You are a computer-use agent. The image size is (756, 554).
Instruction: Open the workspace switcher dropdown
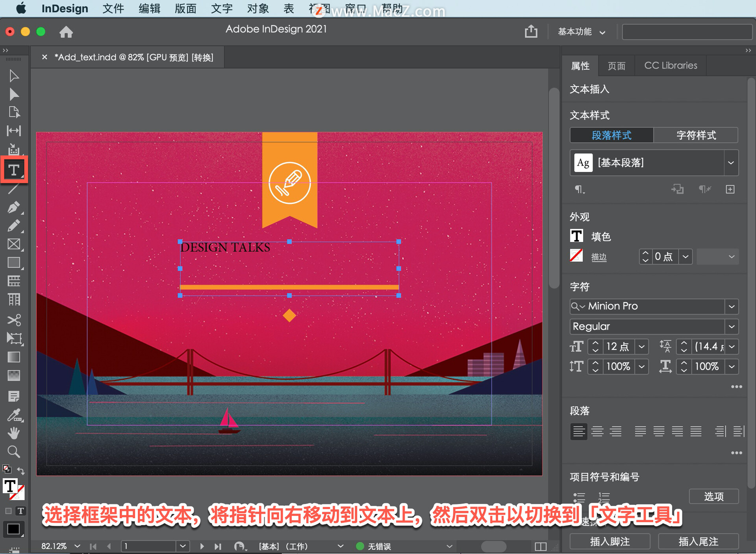click(582, 32)
